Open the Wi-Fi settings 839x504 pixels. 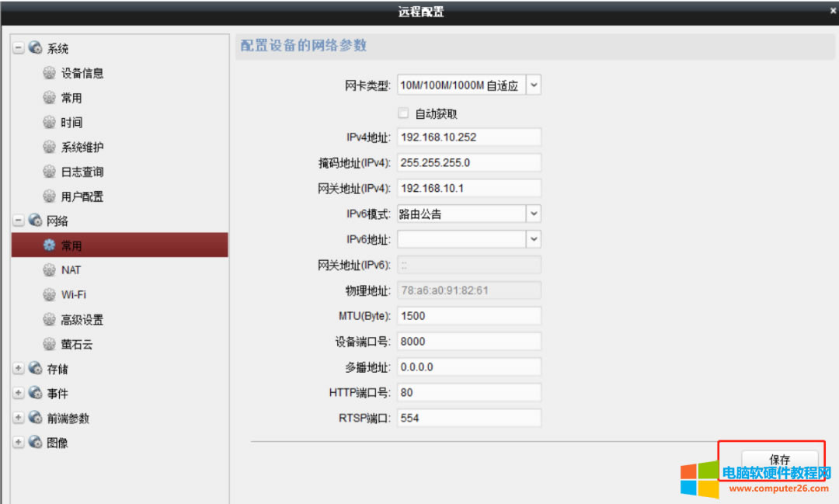(73, 295)
